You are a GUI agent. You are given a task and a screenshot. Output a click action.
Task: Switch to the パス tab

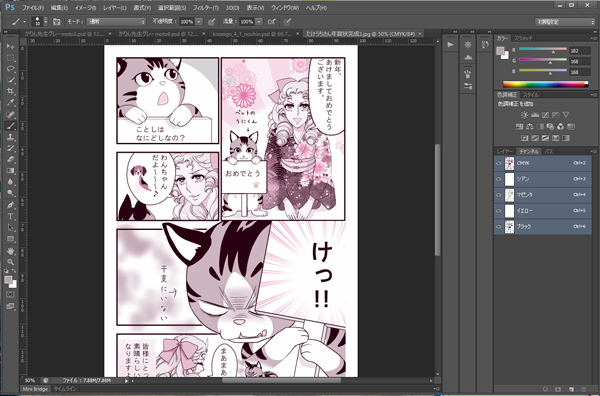pyautogui.click(x=549, y=152)
